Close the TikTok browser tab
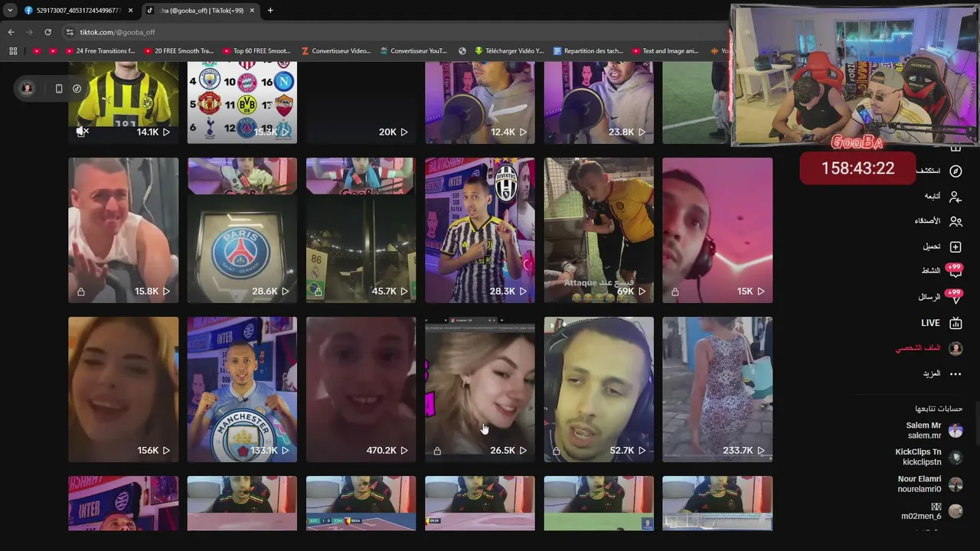980x551 pixels. point(252,11)
